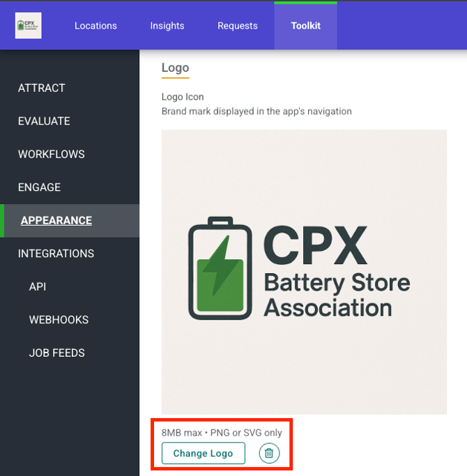Click the Logo section heading
This screenshot has width=467, height=476.
175,68
